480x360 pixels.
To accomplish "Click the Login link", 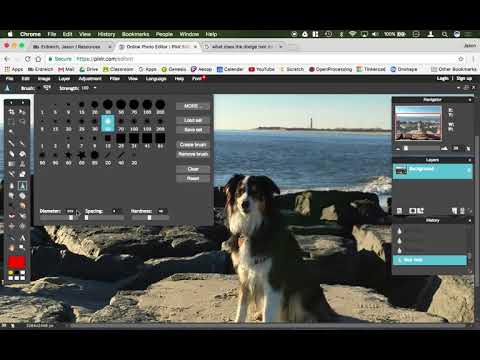I will pos(443,79).
